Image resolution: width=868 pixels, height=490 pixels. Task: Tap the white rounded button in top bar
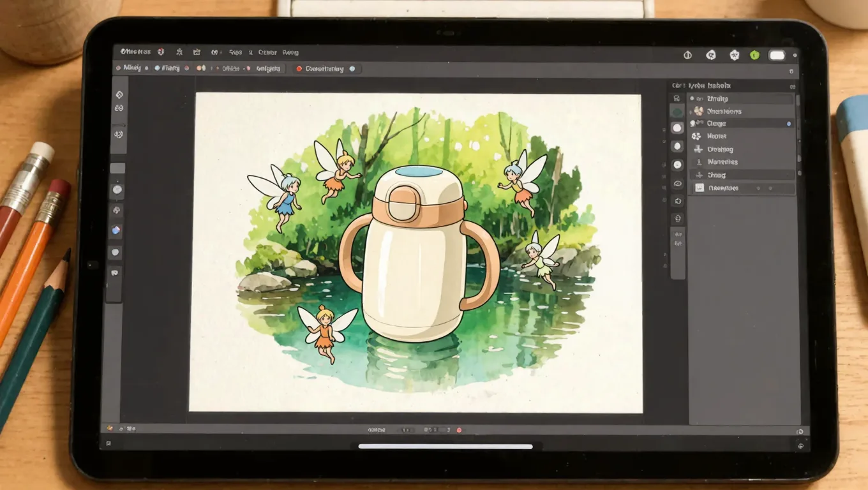coord(777,56)
